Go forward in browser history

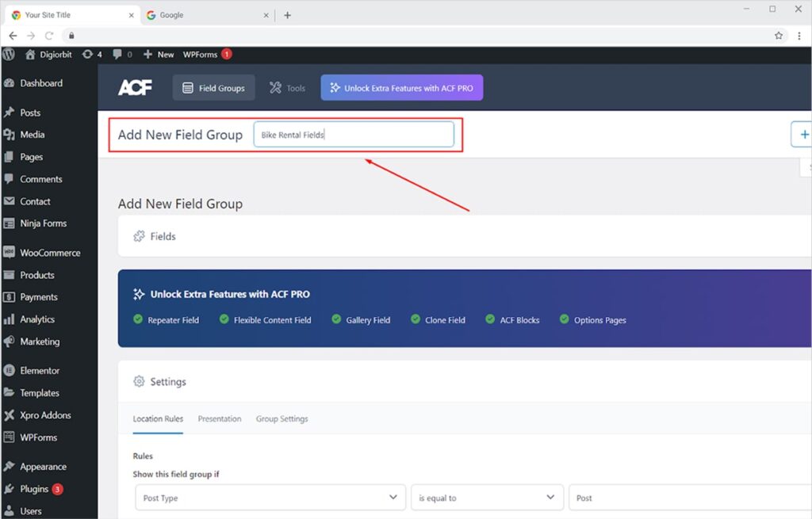pos(31,36)
